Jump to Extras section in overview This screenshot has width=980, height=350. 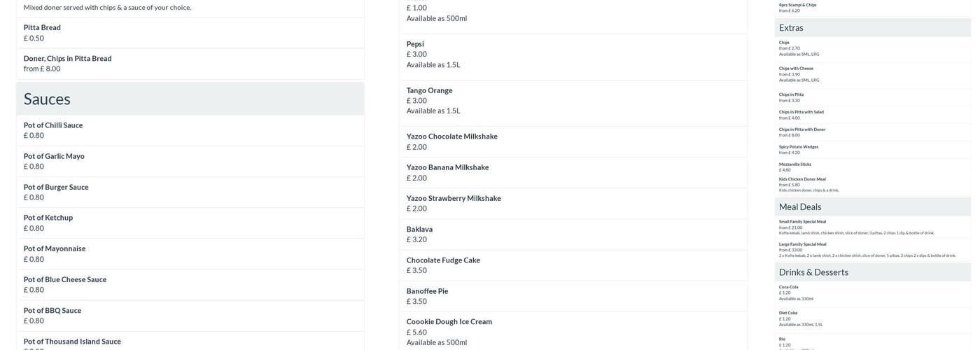[791, 28]
